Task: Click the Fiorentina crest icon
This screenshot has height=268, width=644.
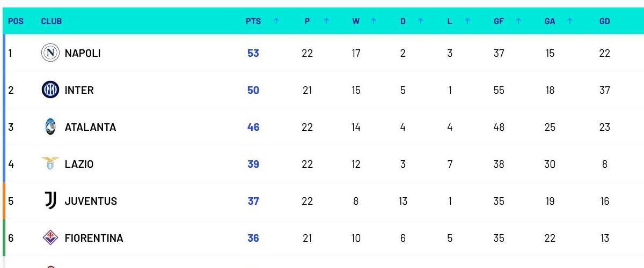Action: 50,237
